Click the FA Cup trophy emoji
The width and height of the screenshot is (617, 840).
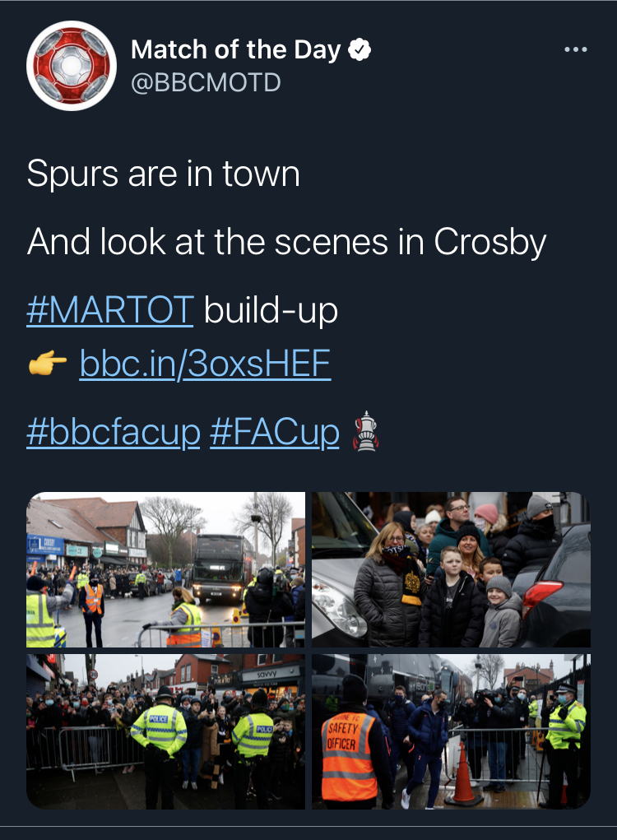pyautogui.click(x=365, y=431)
